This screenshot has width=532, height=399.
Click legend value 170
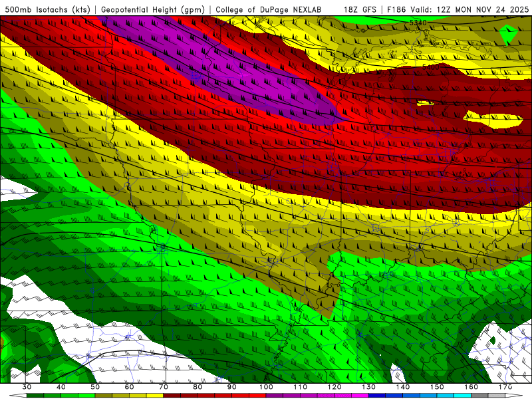tap(505, 387)
